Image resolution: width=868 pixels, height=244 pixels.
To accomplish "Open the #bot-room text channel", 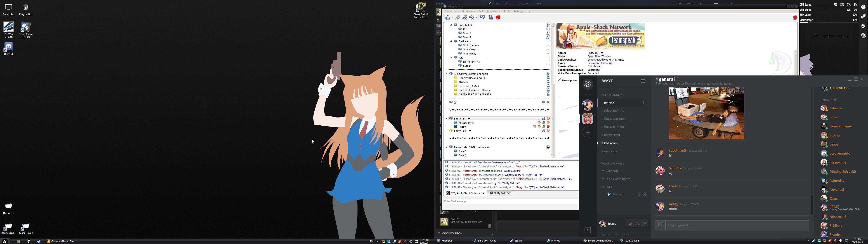I will 610,143.
